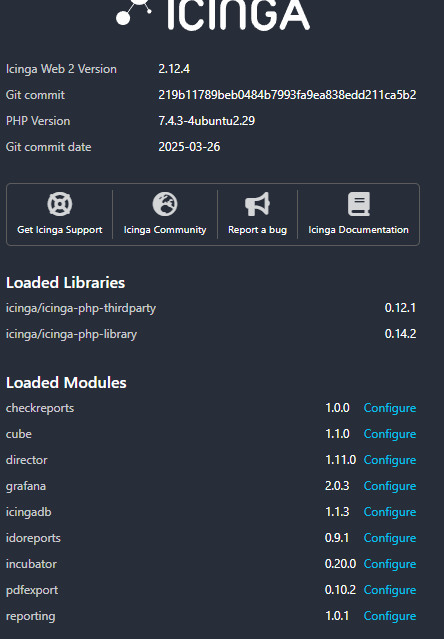The height and width of the screenshot is (639, 444).
Task: Configure the director module
Action: pos(390,460)
